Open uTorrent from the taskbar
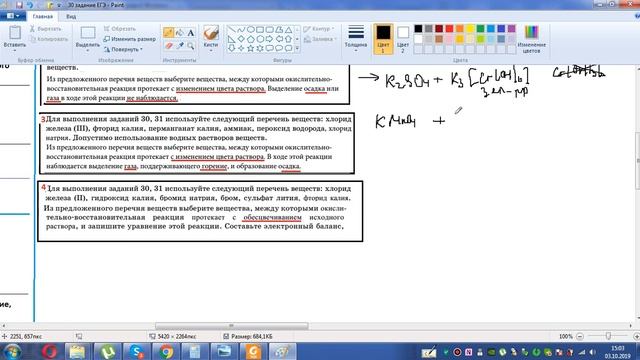640x360 pixels. click(108, 351)
